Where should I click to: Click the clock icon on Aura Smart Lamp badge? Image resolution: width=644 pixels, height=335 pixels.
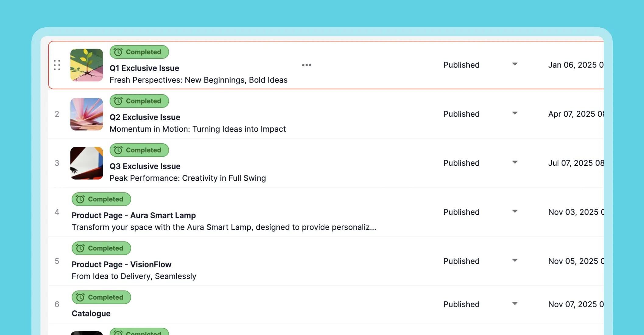click(80, 199)
